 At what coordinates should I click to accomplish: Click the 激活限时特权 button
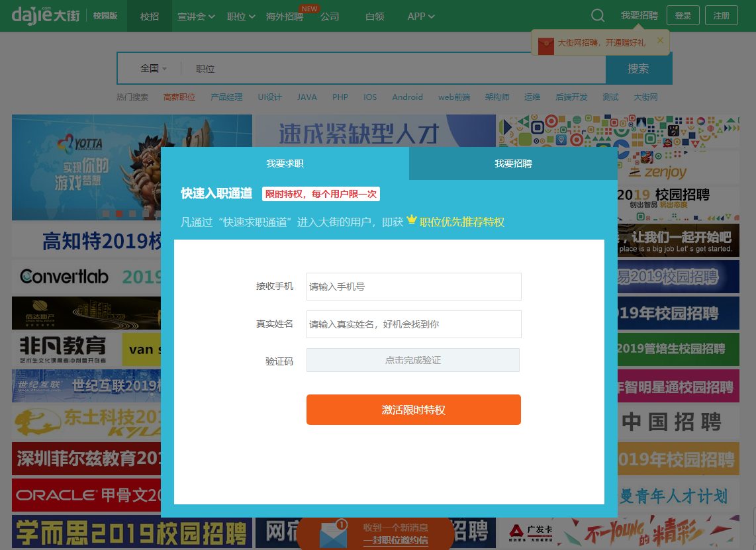pos(413,409)
